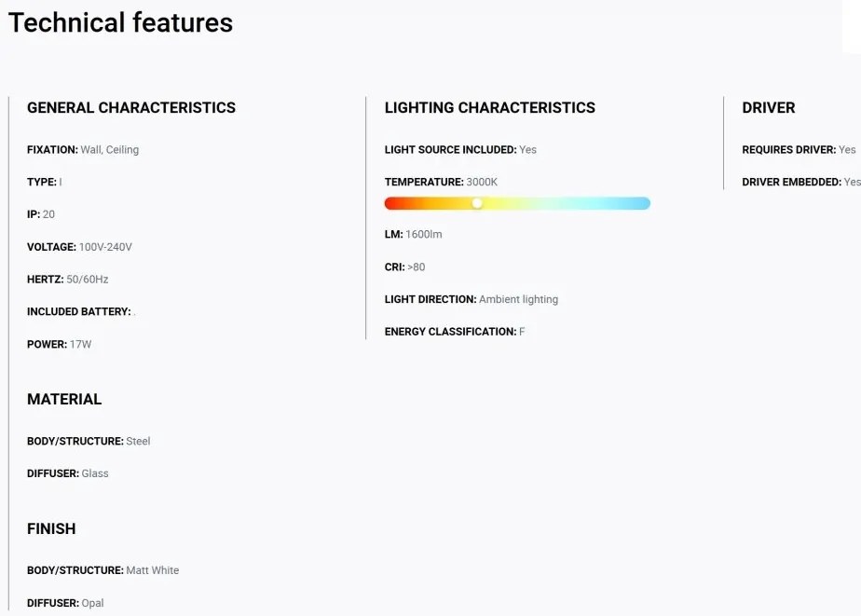Click the Hertz 50/60Hz entry
The image size is (861, 616).
pos(67,280)
